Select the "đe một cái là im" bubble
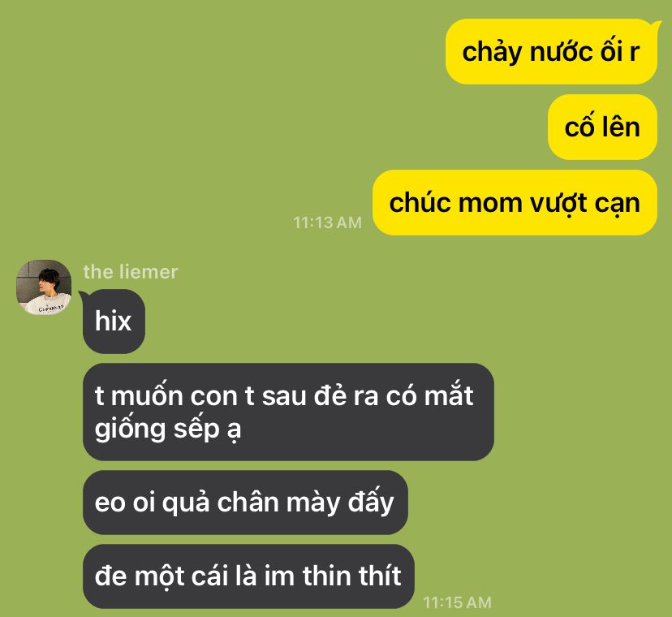Screen dimensions: 672x617 [x=248, y=576]
